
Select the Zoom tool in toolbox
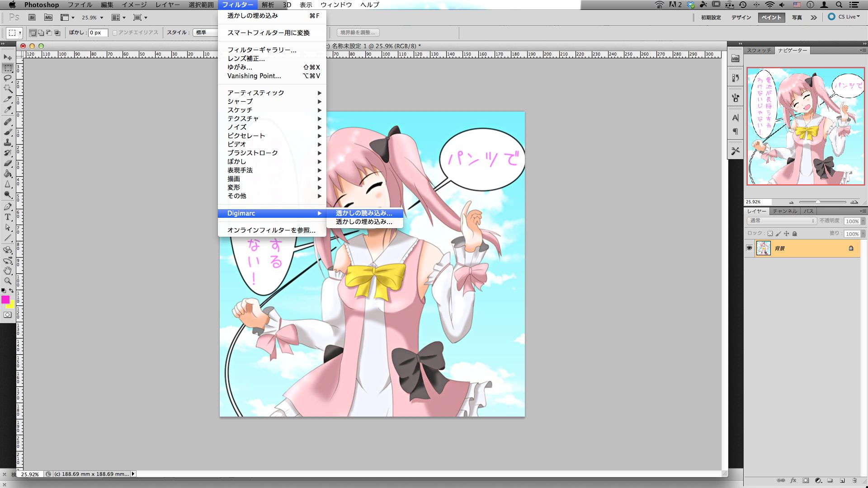8,281
